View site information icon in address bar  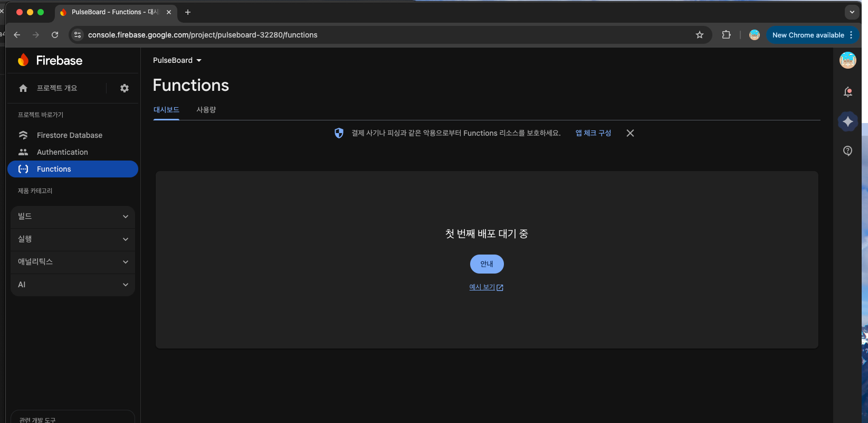[78, 35]
